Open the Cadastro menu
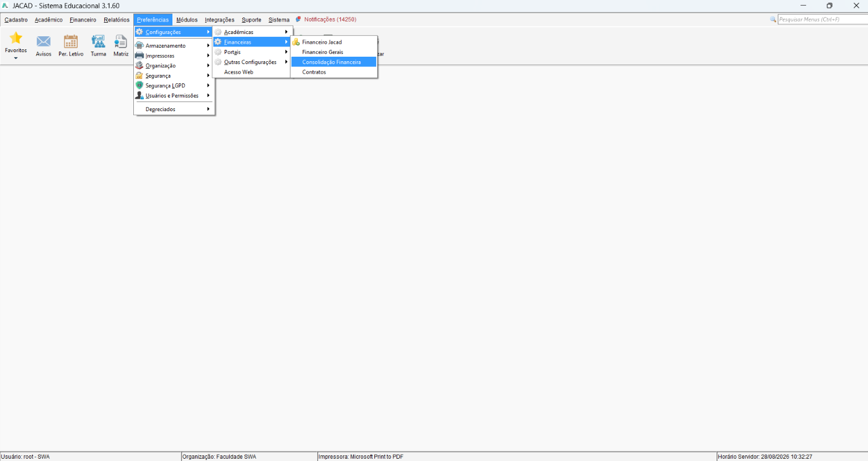 [x=16, y=20]
